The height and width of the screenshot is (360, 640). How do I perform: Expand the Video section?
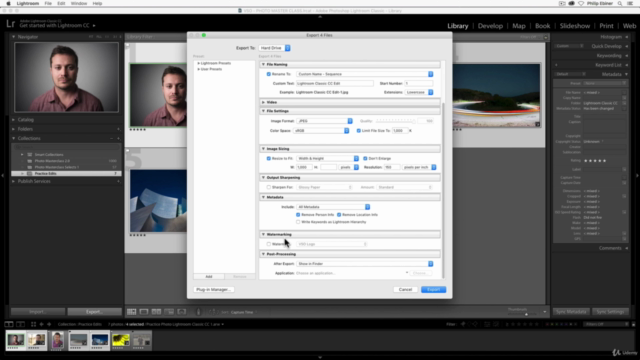[x=263, y=102]
